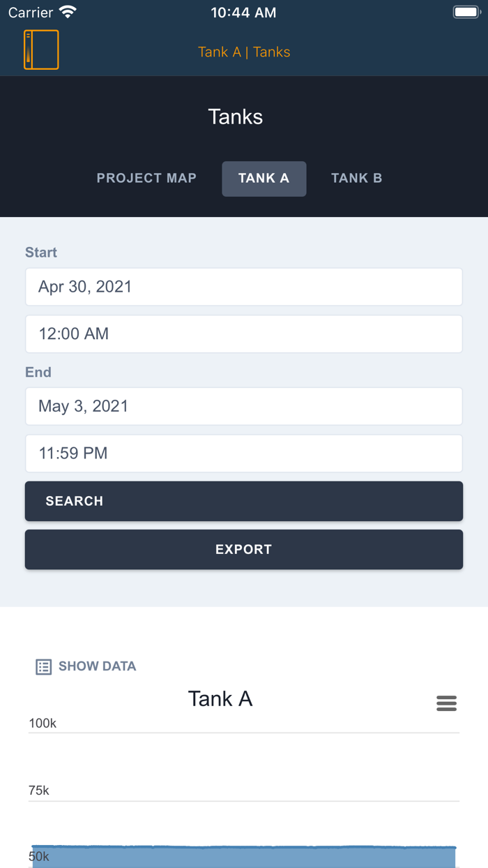Image resolution: width=488 pixels, height=868 pixels.
Task: Click the SHOW DATA table icon
Action: pos(43,666)
